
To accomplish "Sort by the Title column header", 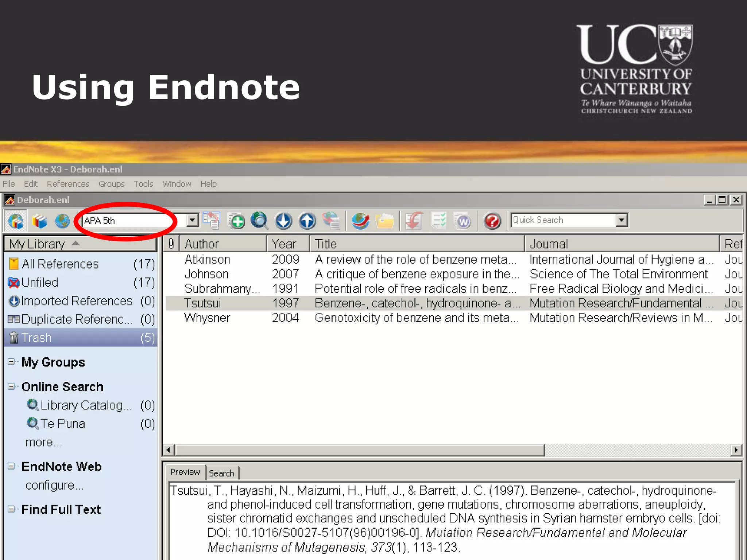I will pos(417,244).
